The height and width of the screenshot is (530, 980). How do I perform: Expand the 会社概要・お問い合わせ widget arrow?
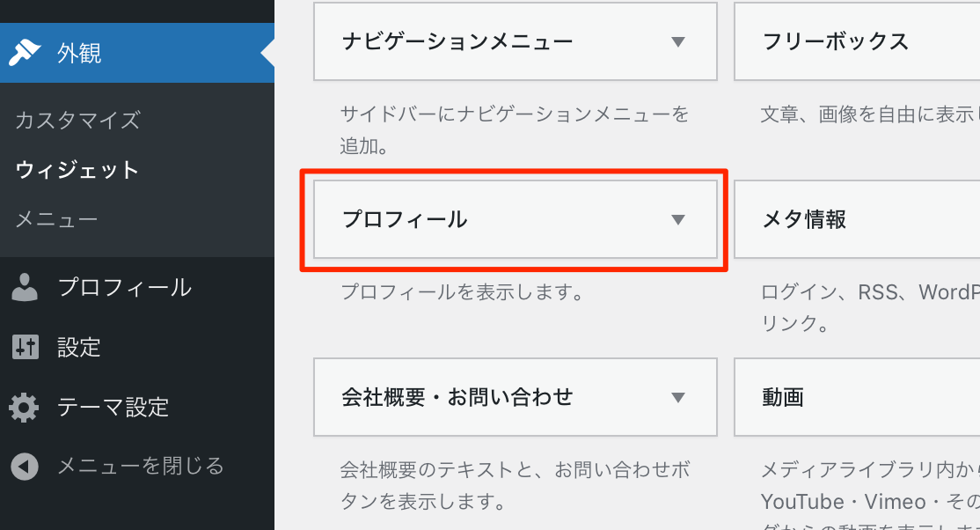(x=677, y=397)
